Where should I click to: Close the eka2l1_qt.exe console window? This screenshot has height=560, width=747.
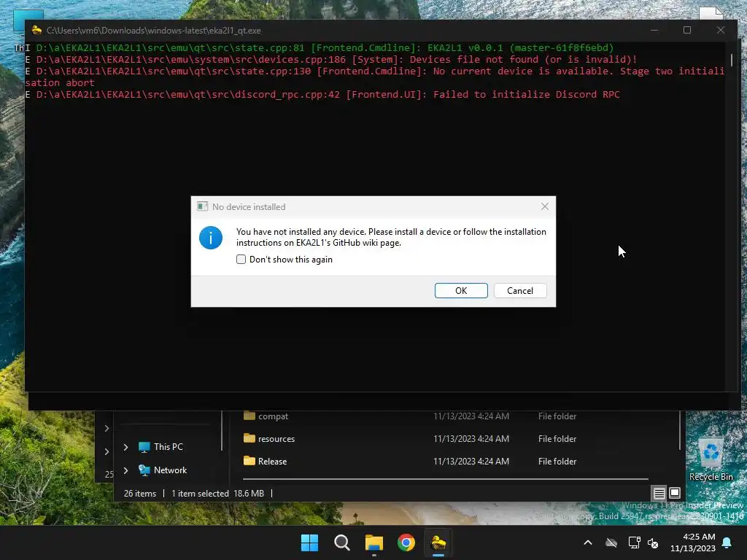[x=720, y=30]
